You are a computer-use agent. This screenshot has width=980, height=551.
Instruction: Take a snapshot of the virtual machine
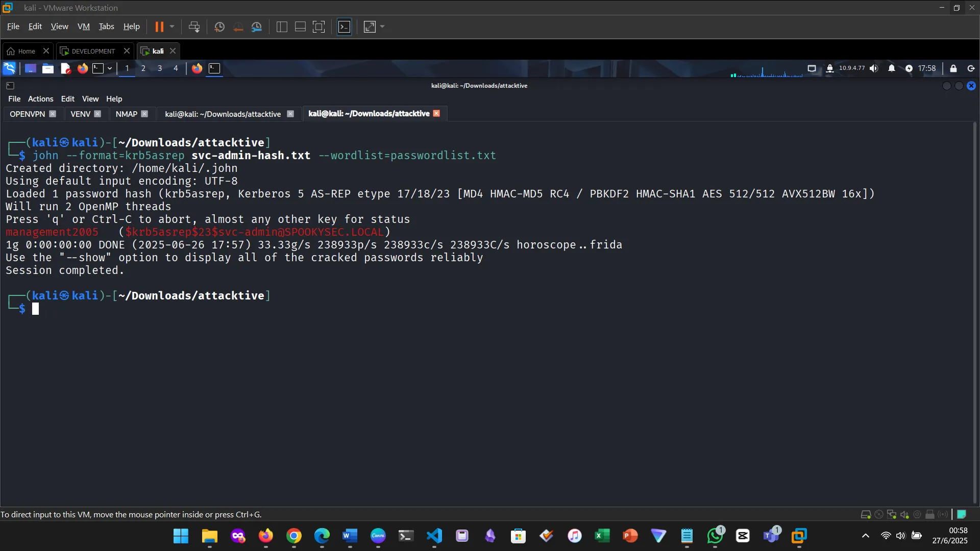(x=219, y=27)
